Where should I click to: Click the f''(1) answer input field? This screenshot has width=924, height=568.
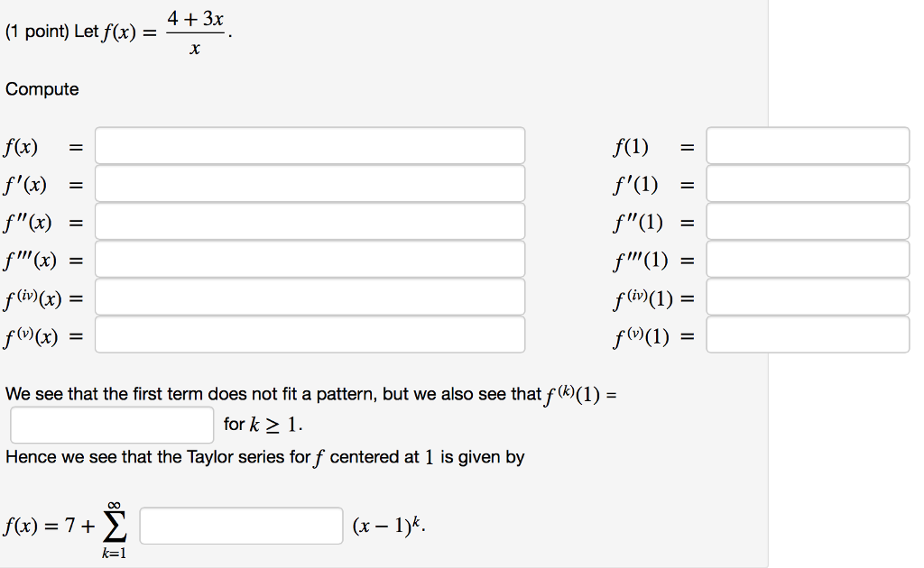click(x=808, y=221)
